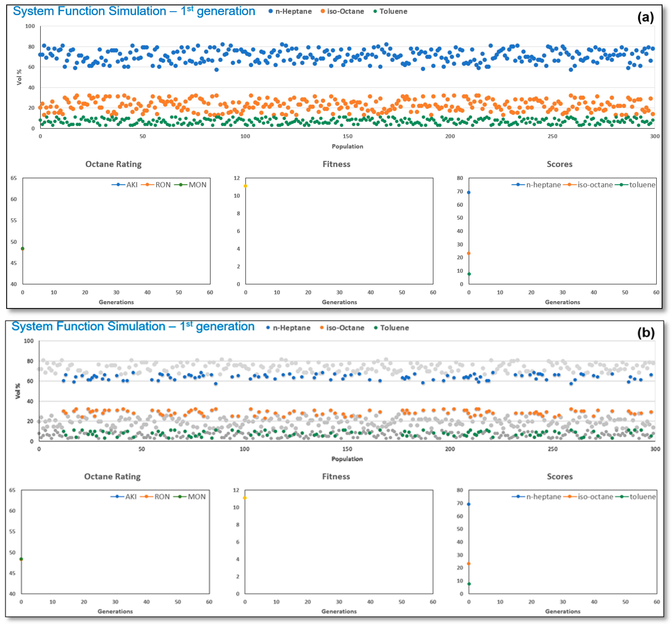Click Octane Rating data point in panel (b)
The height and width of the screenshot is (624, 672).
tap(21, 559)
